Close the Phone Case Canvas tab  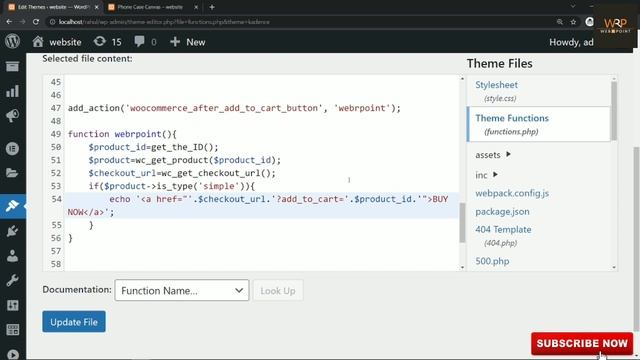[196, 7]
